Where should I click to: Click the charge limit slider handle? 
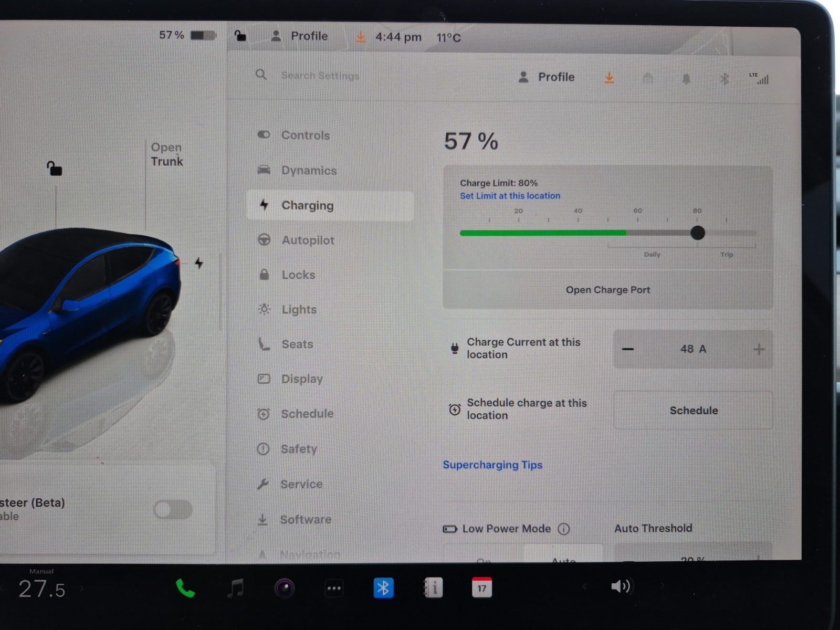(698, 233)
